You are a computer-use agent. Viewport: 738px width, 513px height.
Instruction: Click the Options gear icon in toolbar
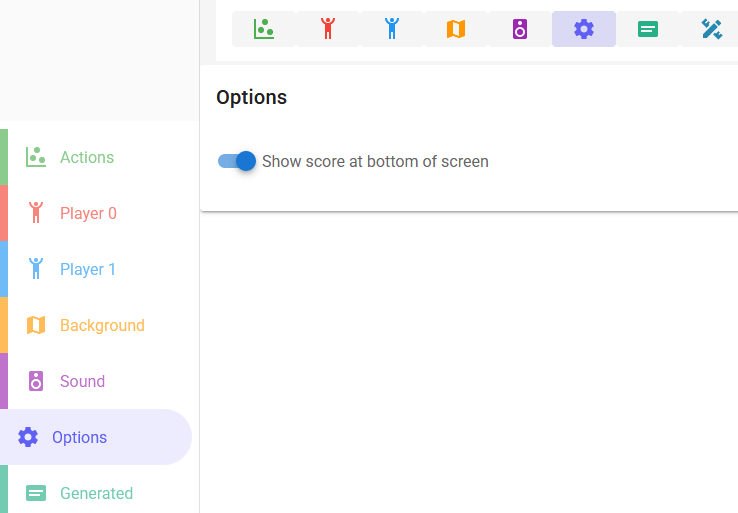tap(584, 29)
